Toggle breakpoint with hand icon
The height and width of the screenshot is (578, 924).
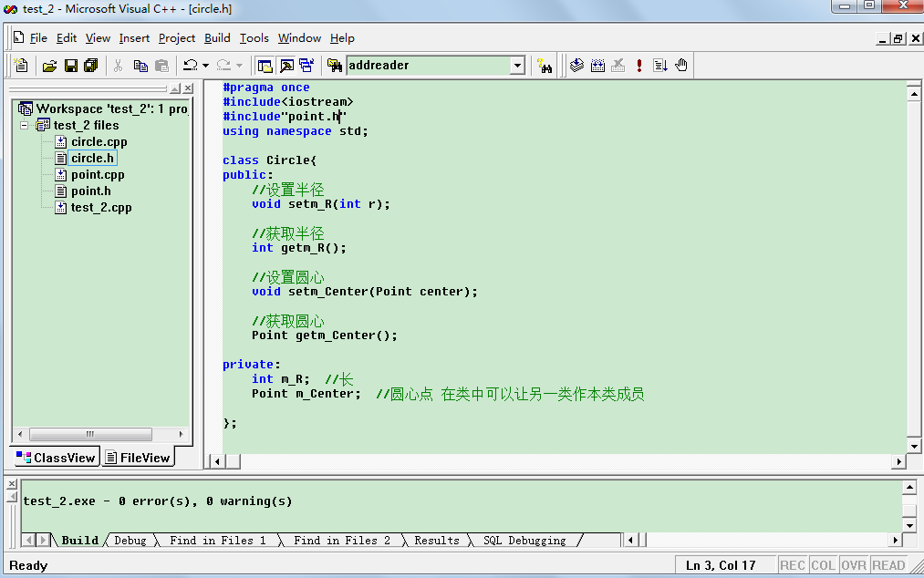[681, 66]
